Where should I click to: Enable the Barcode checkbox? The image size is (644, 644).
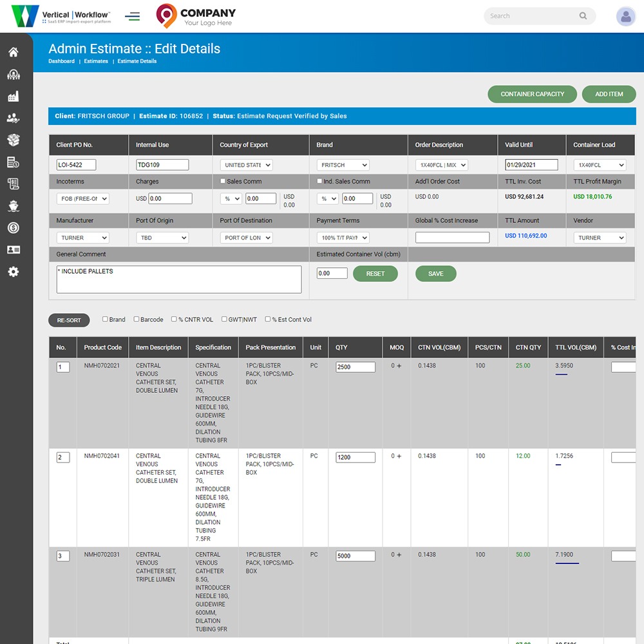click(137, 319)
